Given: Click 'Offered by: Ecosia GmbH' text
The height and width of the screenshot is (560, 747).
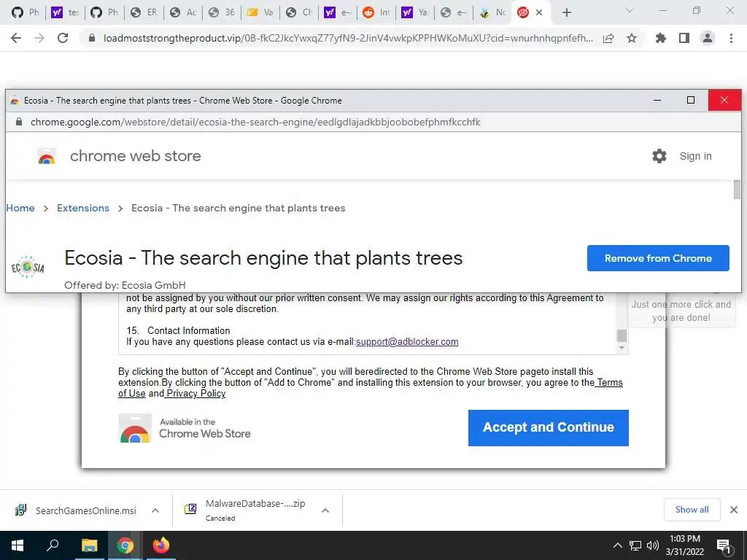Looking at the screenshot, I should (x=125, y=285).
